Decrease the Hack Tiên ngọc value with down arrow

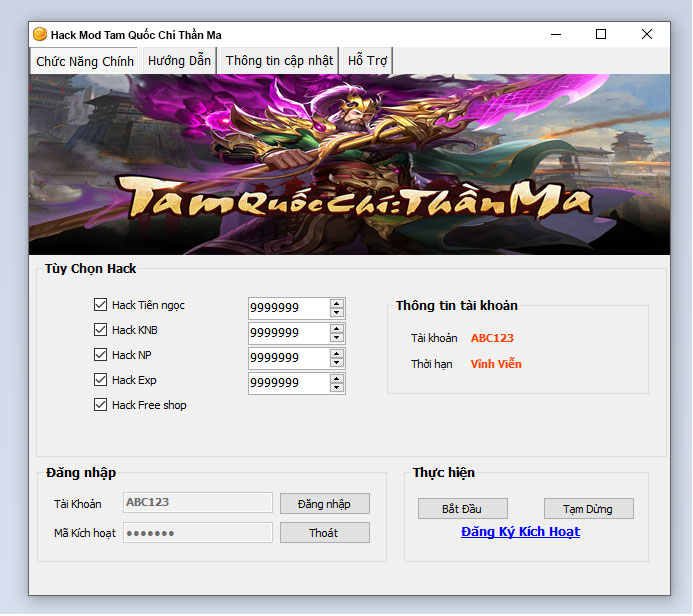tap(337, 313)
